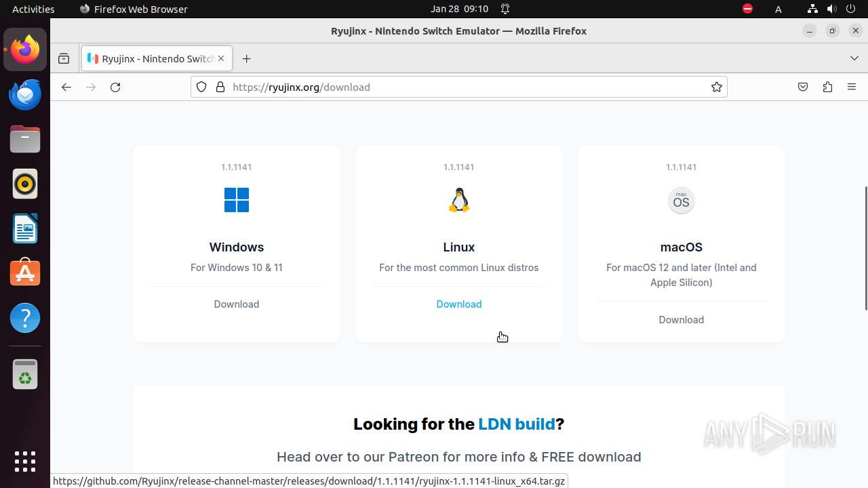This screenshot has width=868, height=488.
Task: Open the Files manager from dock
Action: pos(25,139)
